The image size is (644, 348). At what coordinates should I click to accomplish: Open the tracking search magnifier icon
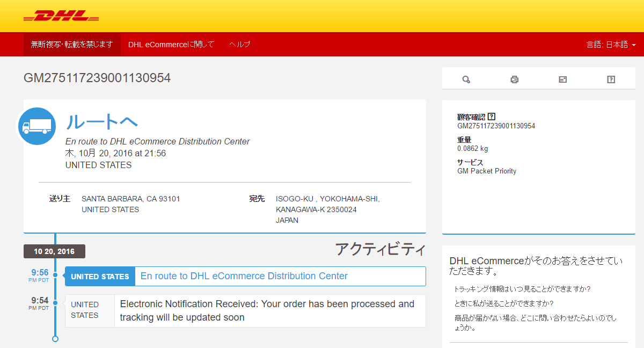(x=466, y=79)
